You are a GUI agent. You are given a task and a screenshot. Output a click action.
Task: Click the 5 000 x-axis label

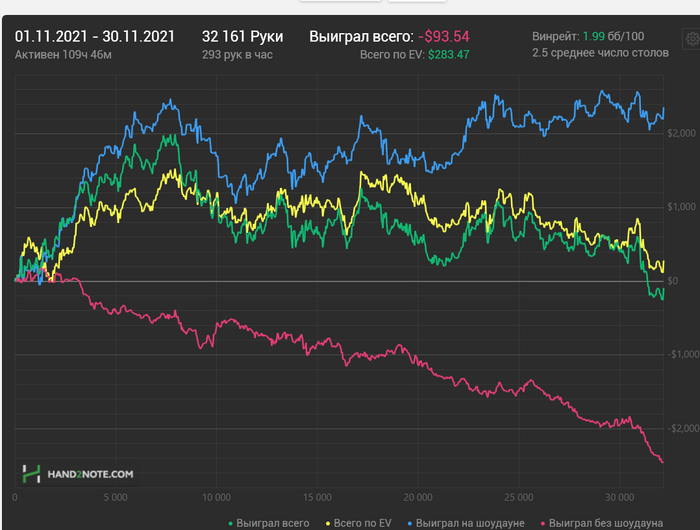pos(116,497)
